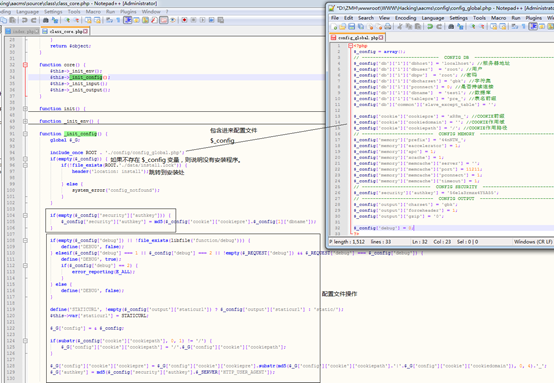Open Find binoculars icon in config_global.php window
Screen dimensions: 554x383
451,26
